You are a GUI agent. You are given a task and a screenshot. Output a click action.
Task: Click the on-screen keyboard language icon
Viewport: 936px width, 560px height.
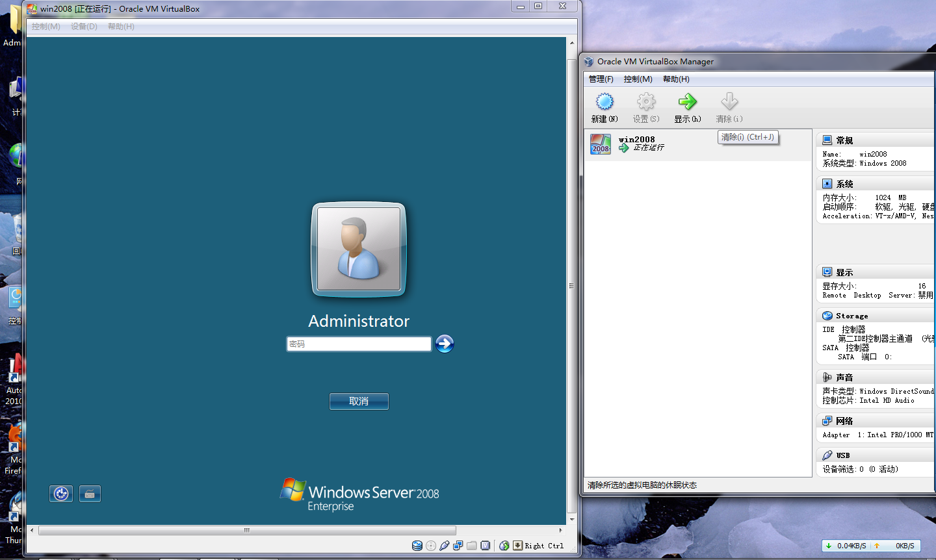(90, 493)
